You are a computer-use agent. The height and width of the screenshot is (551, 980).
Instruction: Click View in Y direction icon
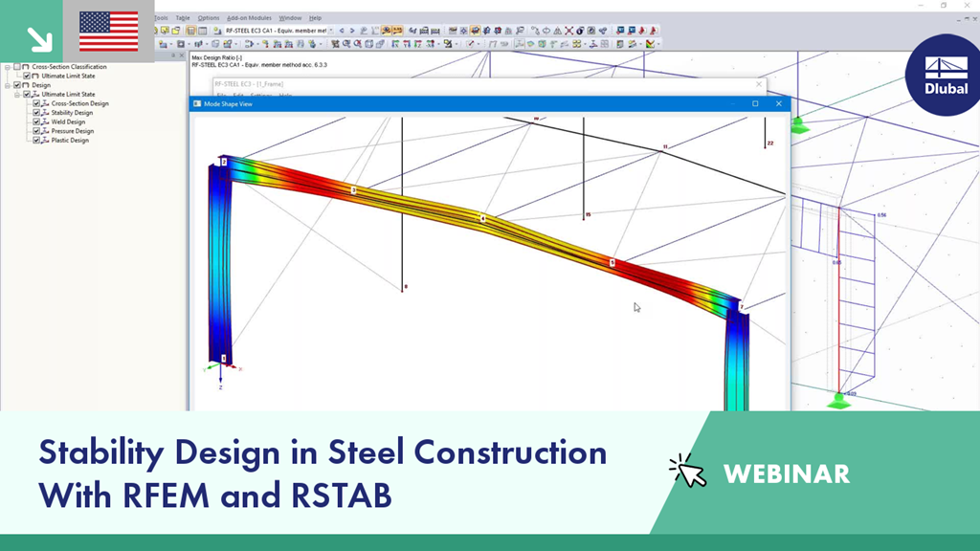[x=407, y=44]
